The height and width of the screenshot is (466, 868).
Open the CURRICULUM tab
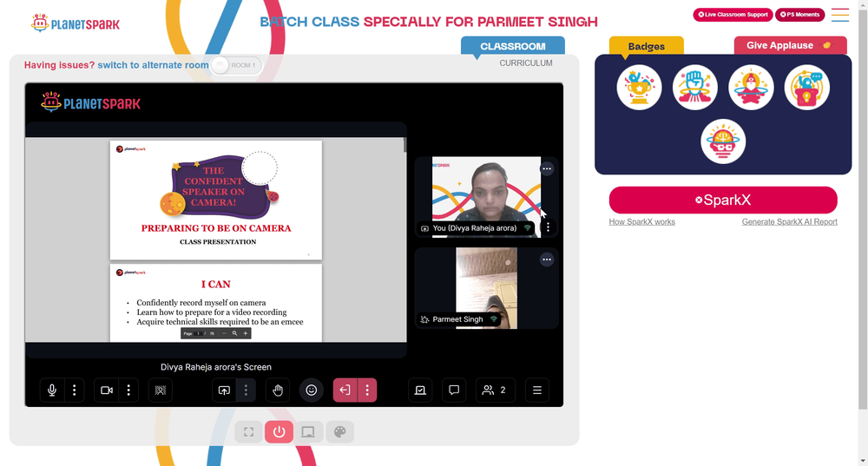pos(526,63)
